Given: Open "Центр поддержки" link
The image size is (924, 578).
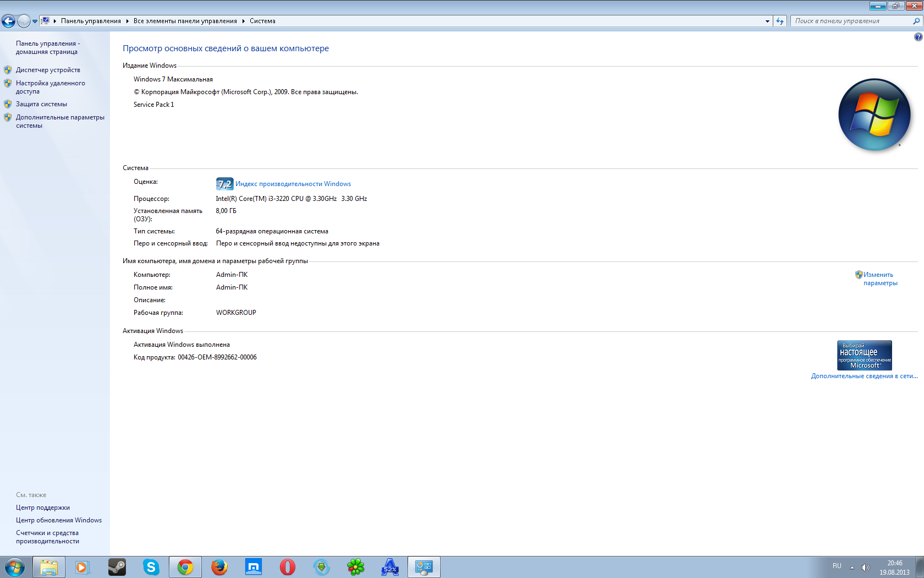Looking at the screenshot, I should (43, 508).
